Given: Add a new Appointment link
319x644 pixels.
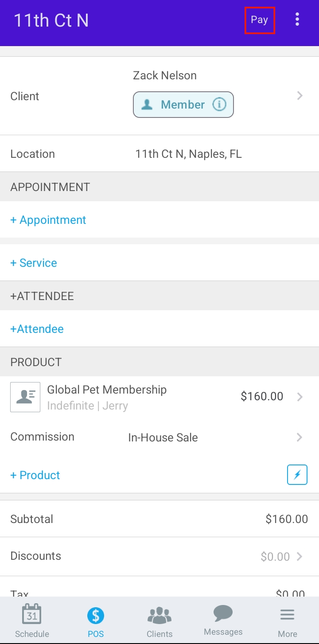Looking at the screenshot, I should point(48,220).
